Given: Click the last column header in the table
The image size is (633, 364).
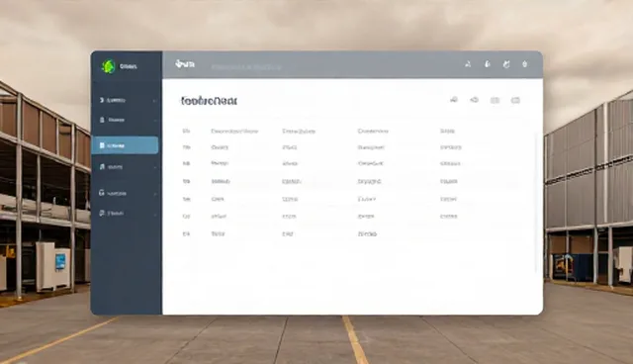Looking at the screenshot, I should point(447,132).
